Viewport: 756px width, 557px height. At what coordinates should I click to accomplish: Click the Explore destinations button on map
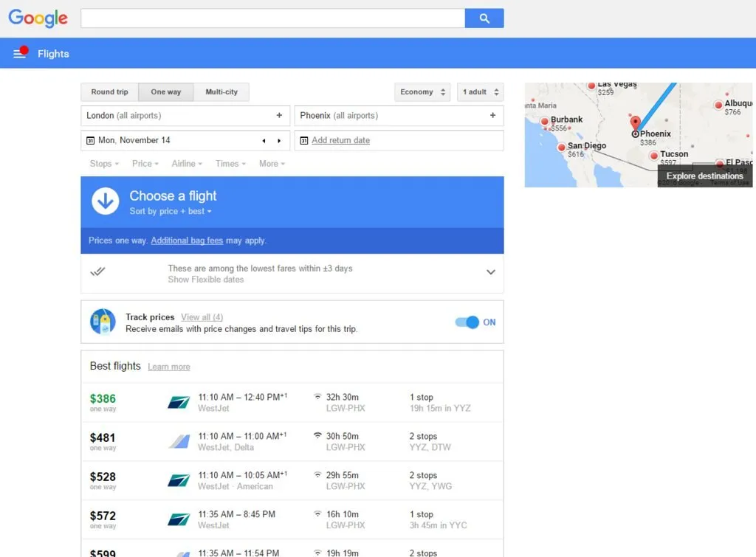coord(704,176)
